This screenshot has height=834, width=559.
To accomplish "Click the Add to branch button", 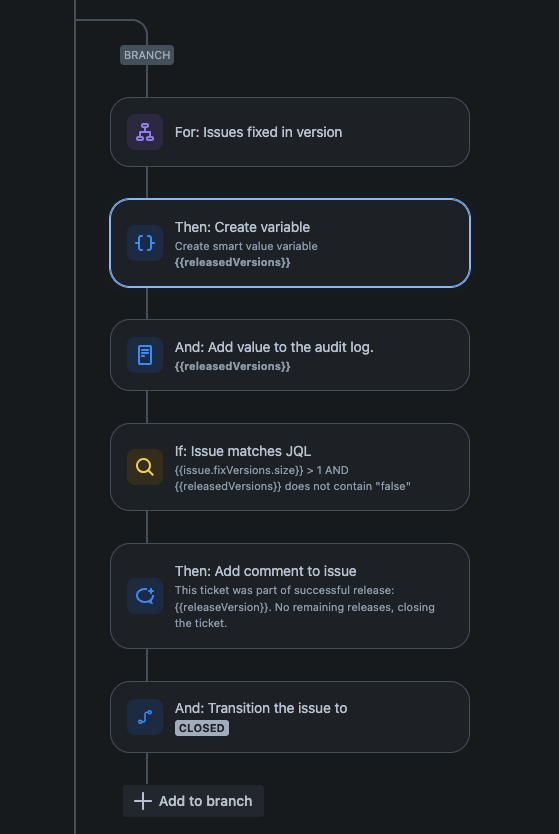I will point(194,801).
